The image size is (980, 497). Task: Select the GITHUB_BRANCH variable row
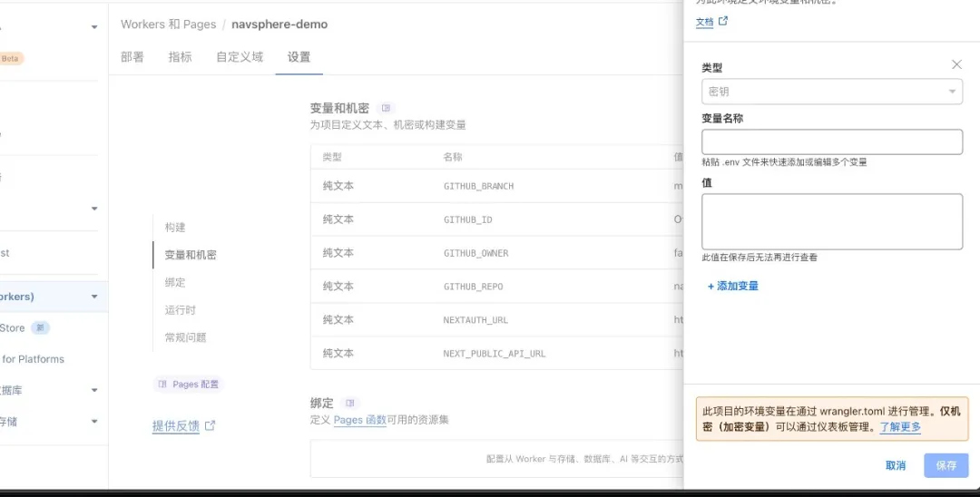(x=497, y=186)
